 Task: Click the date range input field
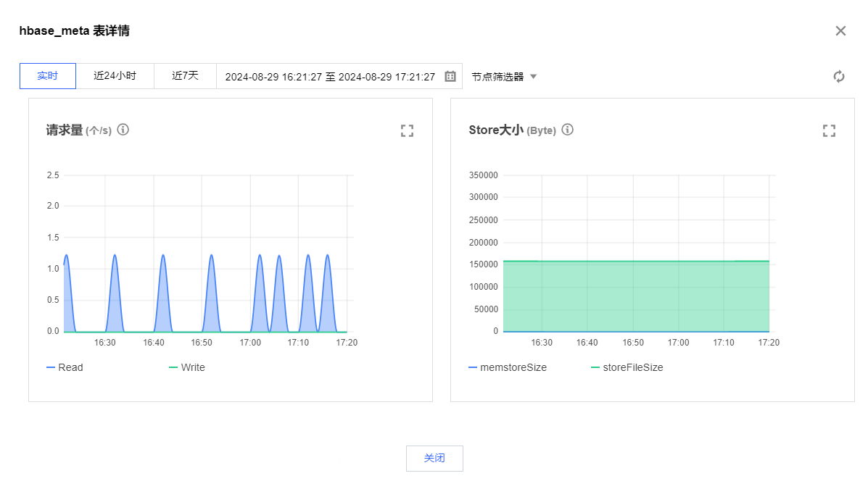point(330,76)
